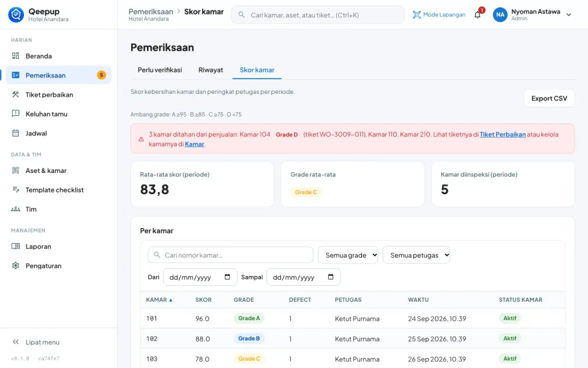
Task: Click the Template checklist edit-list icon
Action: click(x=15, y=190)
